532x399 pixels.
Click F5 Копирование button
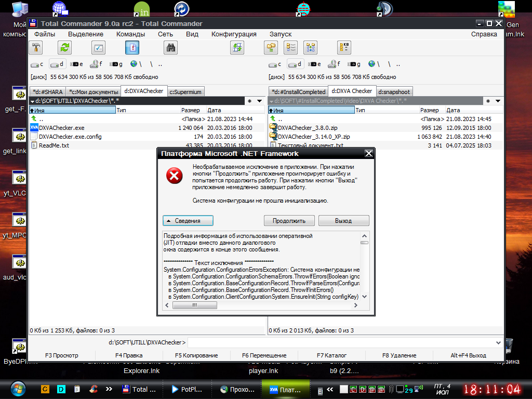pyautogui.click(x=196, y=355)
